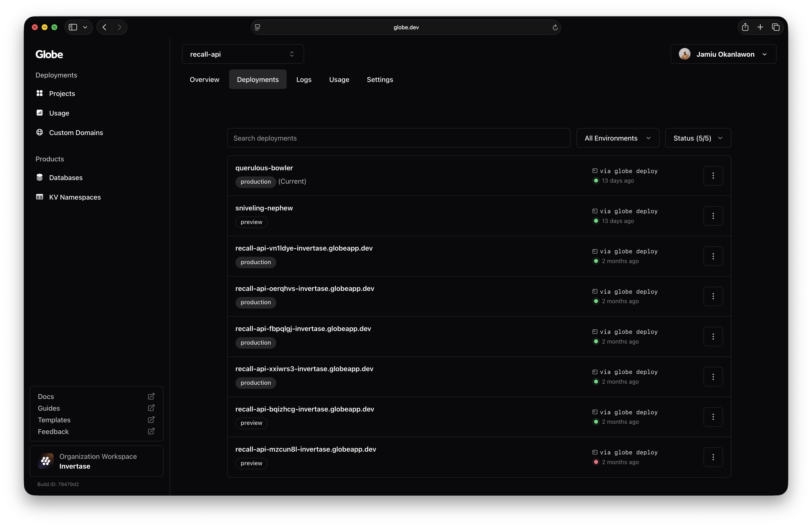Click the browser share icon
The image size is (812, 527).
745,27
